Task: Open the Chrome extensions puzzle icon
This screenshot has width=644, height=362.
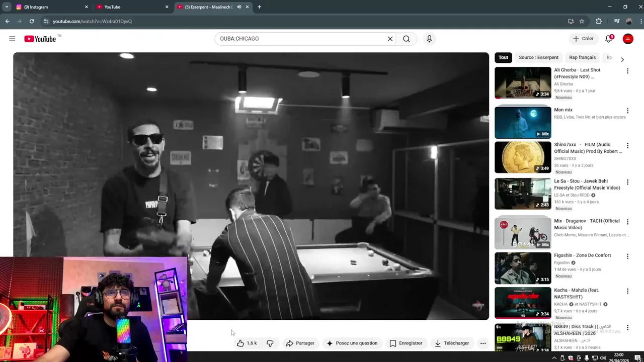Action: [x=599, y=21]
